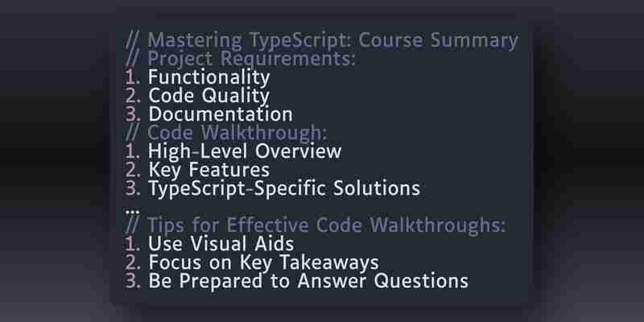Click the slashes before Mastering TypeScript
This screenshot has height=322, width=644.
tap(133, 41)
